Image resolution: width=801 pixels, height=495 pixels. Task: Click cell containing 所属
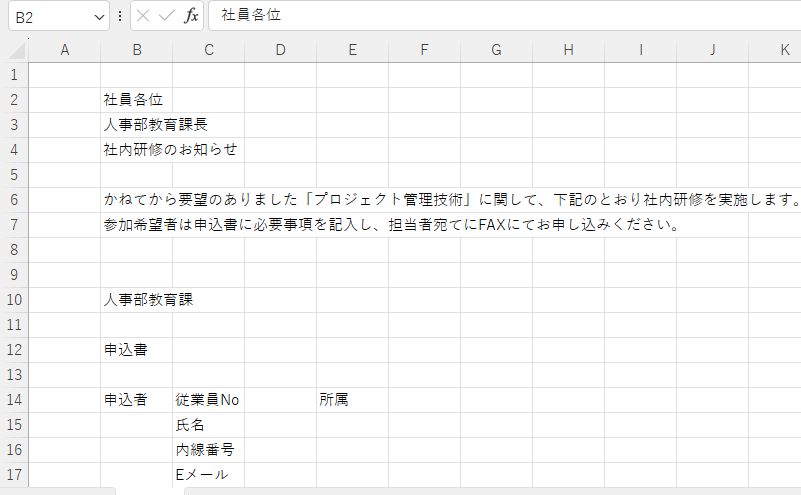pos(352,400)
